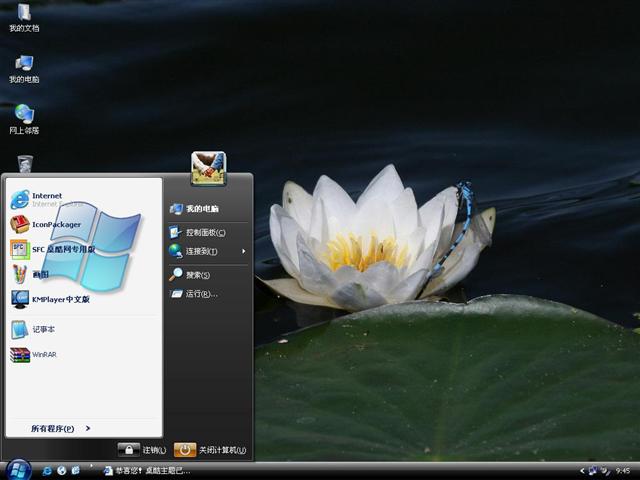Open 运行(R)... in the Start menu
Image resolution: width=640 pixels, height=480 pixels.
[x=194, y=293]
